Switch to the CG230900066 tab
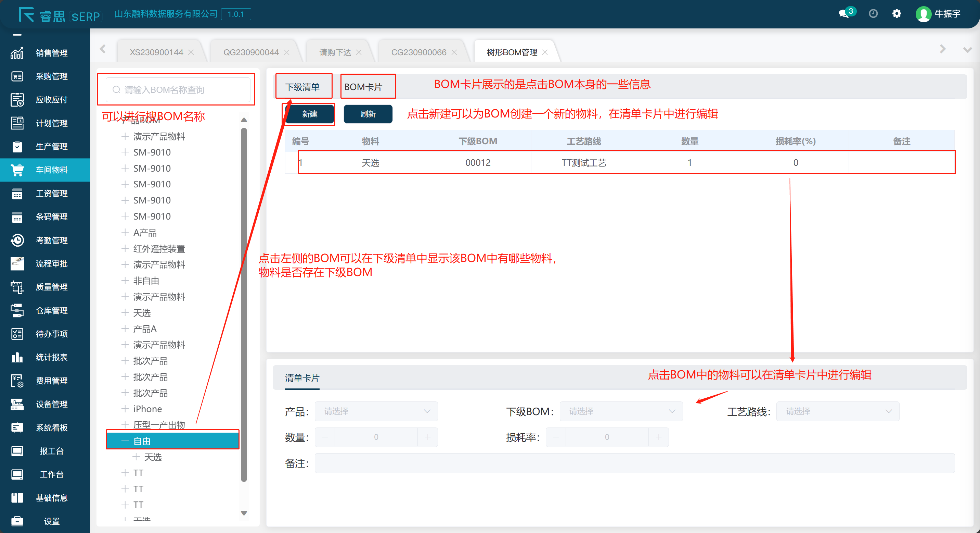Screen dimensions: 980x533 click(418, 52)
